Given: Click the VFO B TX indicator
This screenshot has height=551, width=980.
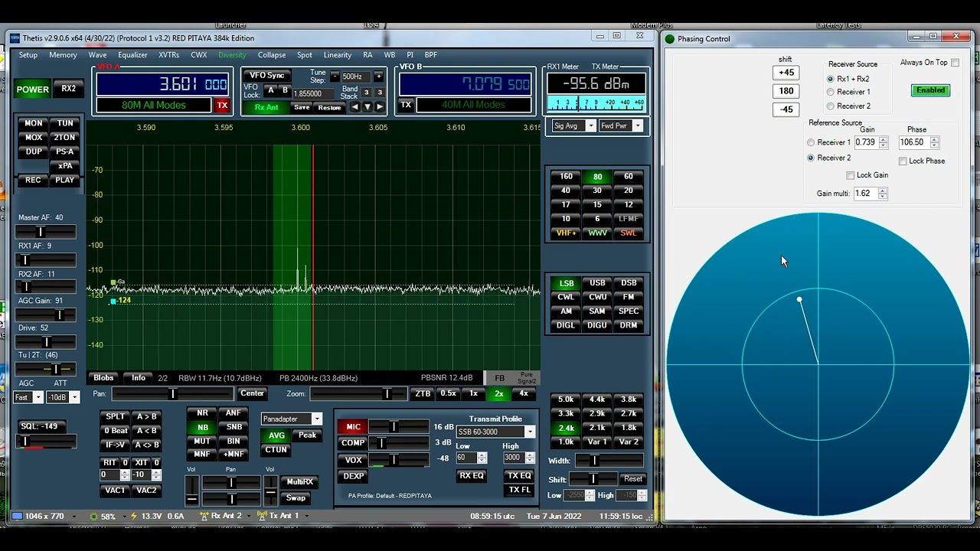Looking at the screenshot, I should 406,105.
